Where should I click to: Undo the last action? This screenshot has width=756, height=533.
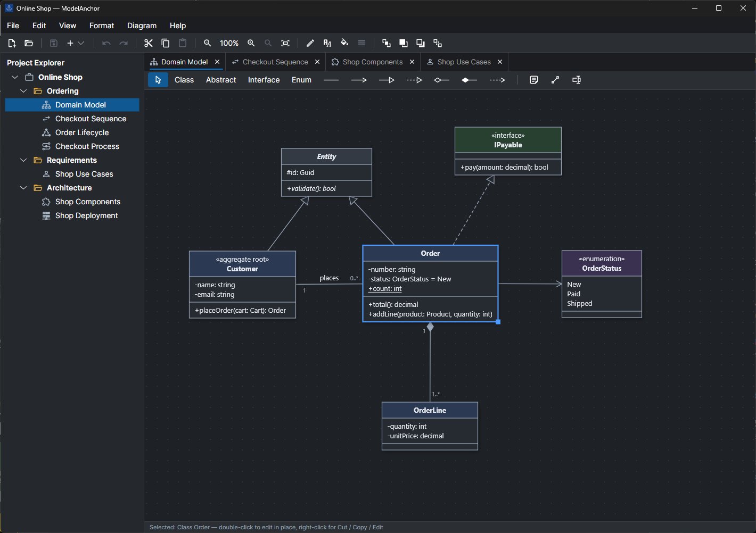tap(106, 43)
